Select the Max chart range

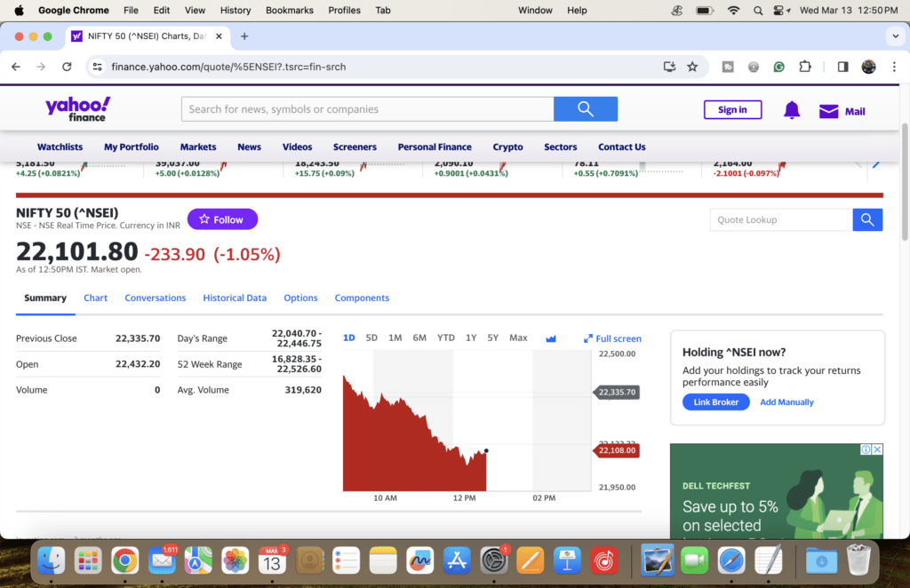coord(518,338)
